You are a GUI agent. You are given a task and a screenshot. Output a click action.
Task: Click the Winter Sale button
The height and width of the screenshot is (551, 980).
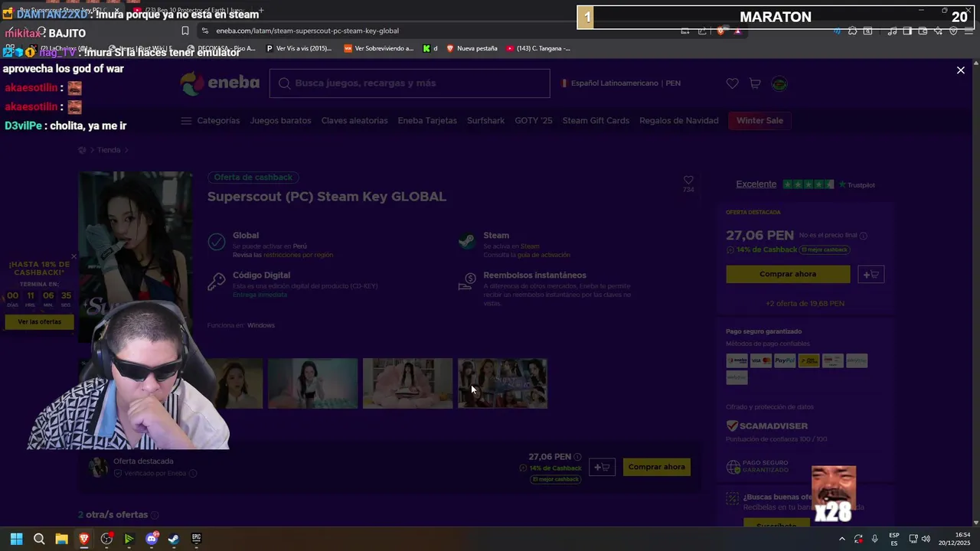[x=759, y=121]
